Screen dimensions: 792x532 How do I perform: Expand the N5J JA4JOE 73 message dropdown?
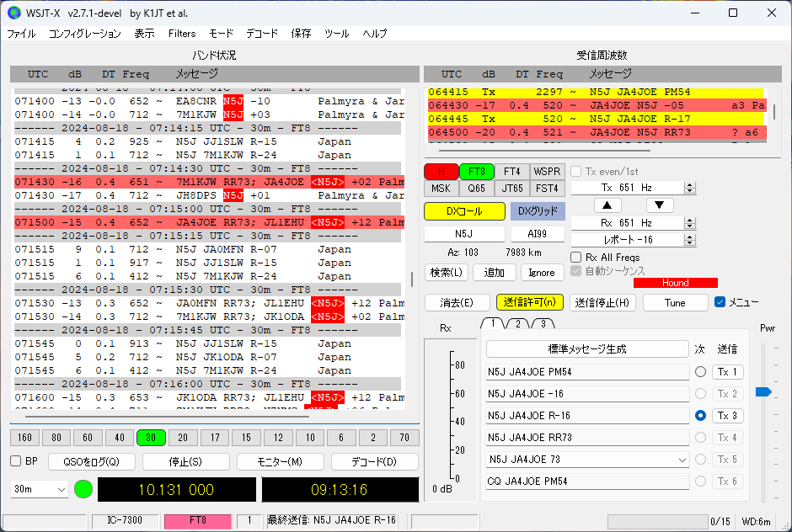click(x=682, y=460)
